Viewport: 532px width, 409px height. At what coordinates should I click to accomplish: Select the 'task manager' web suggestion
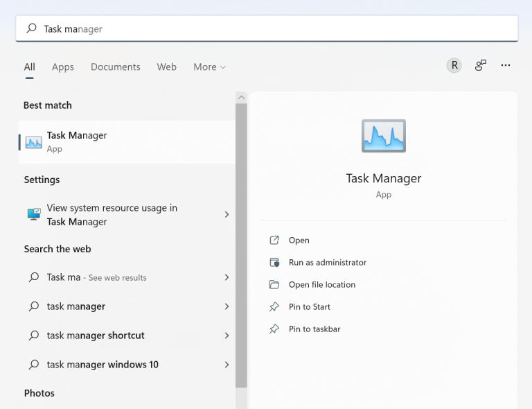[127, 306]
